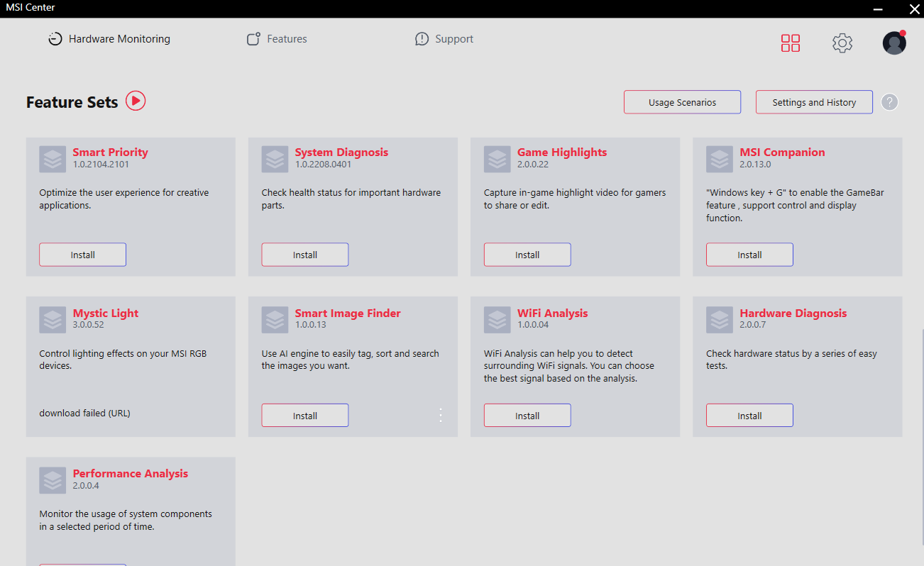
Task: Switch to the Hardware Monitoring tab
Action: pyautogui.click(x=109, y=39)
